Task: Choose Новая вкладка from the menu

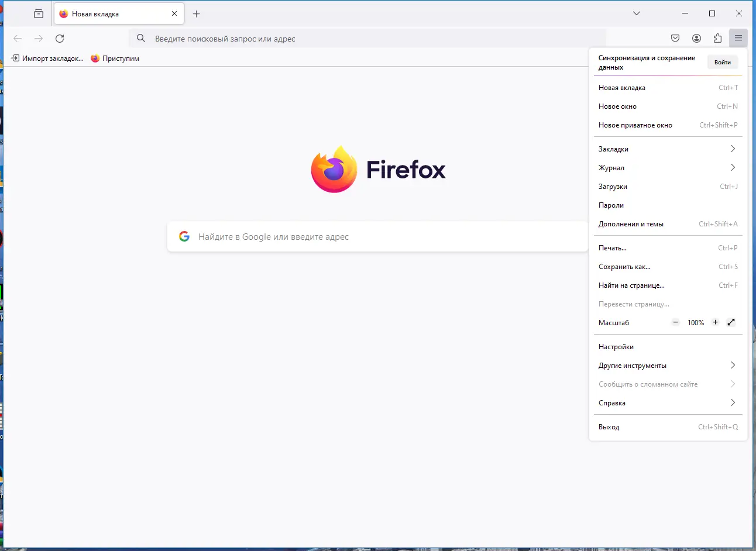Action: pyautogui.click(x=668, y=88)
